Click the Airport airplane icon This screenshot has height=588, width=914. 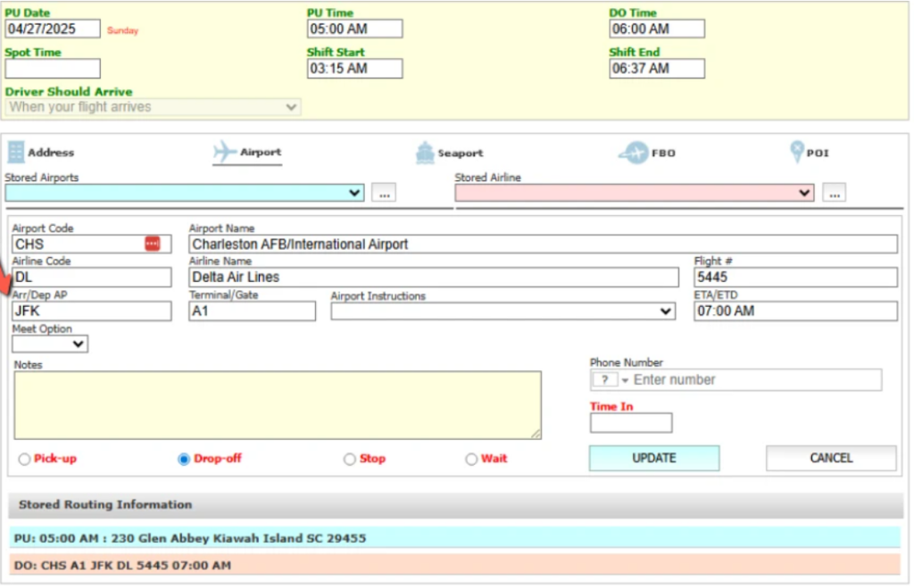225,153
